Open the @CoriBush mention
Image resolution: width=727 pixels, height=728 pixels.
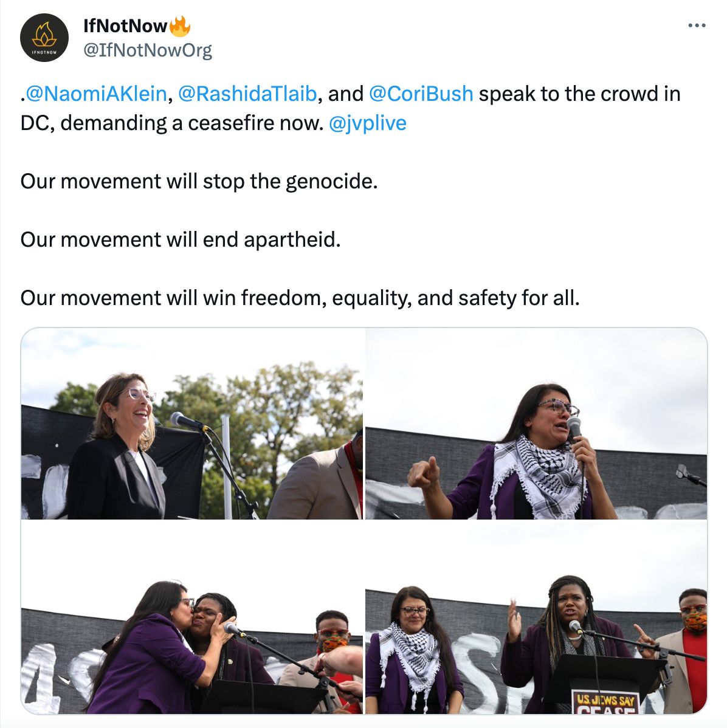(x=421, y=94)
